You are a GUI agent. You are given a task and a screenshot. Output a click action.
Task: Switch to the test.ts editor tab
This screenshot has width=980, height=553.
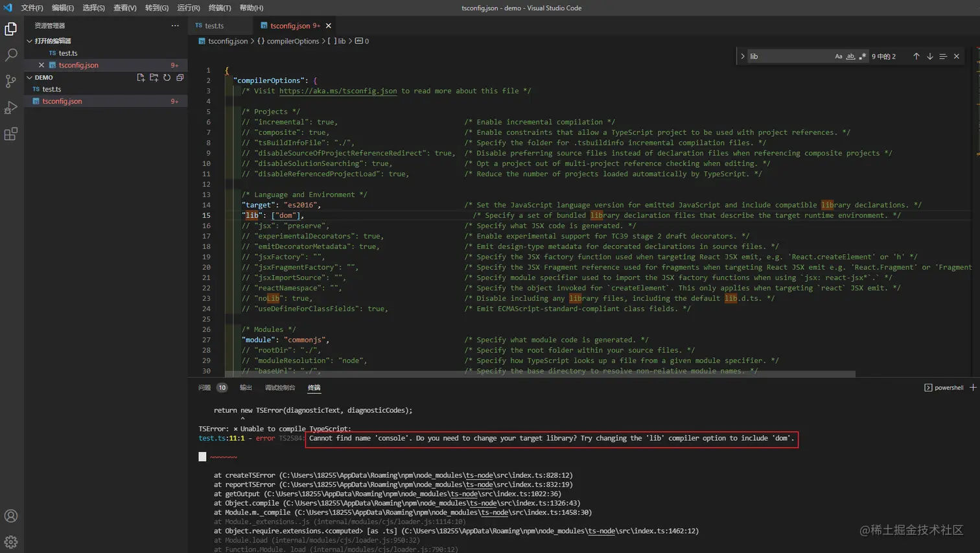(x=214, y=26)
